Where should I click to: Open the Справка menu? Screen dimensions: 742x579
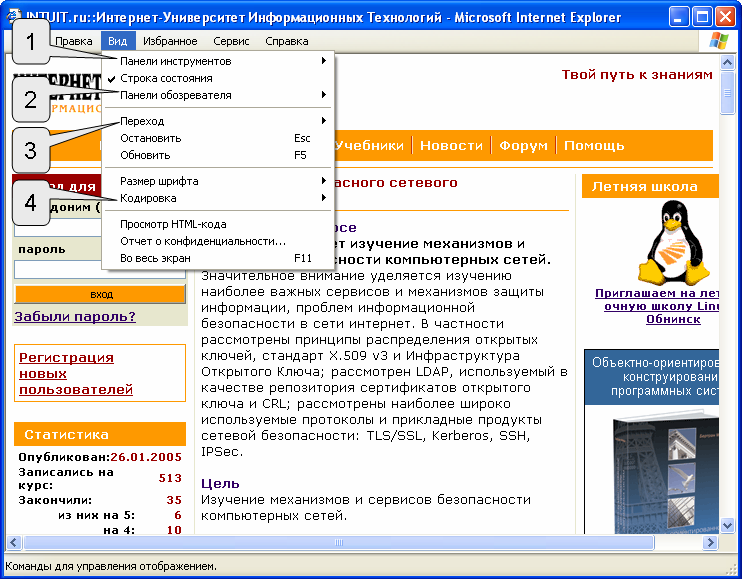[287, 41]
